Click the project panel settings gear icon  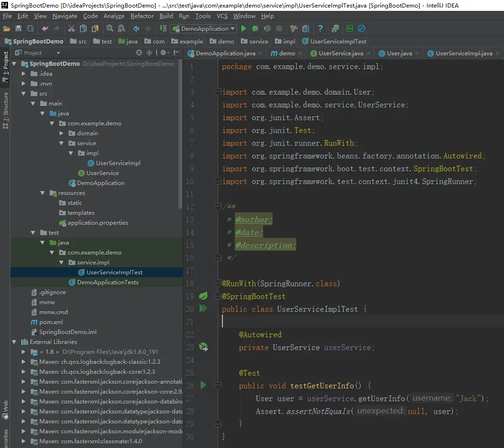click(x=162, y=53)
